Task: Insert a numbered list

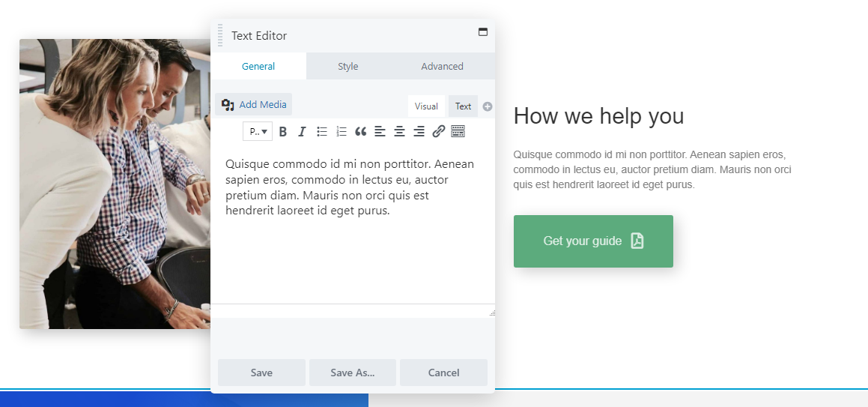Action: click(342, 132)
